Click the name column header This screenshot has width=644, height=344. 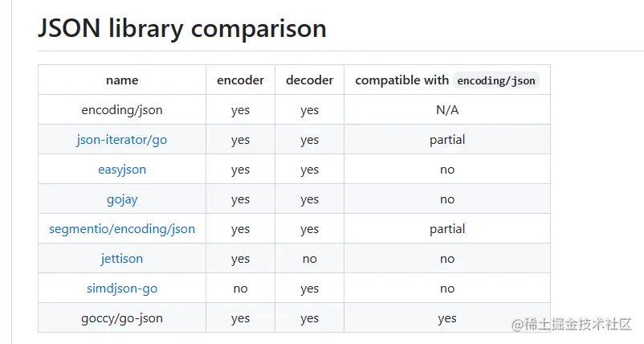click(122, 80)
